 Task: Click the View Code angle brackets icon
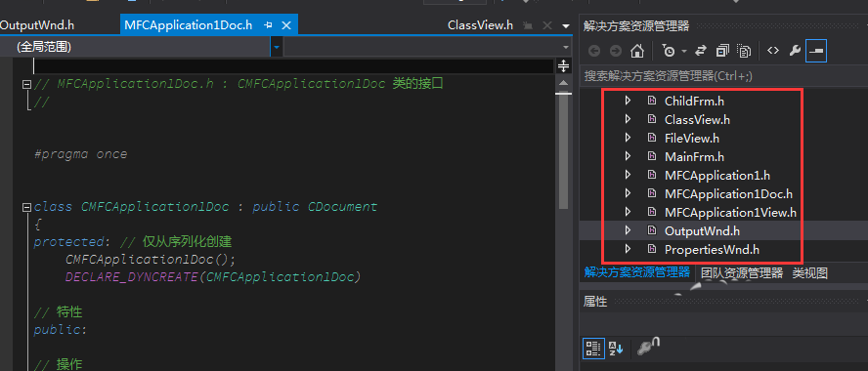click(773, 51)
